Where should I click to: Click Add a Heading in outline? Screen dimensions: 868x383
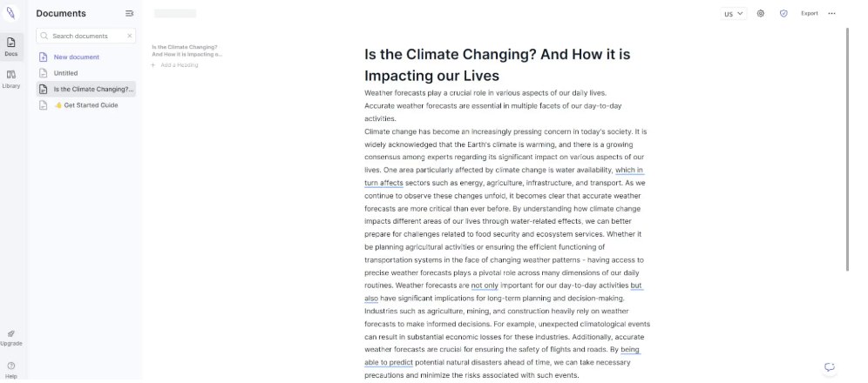[179, 65]
